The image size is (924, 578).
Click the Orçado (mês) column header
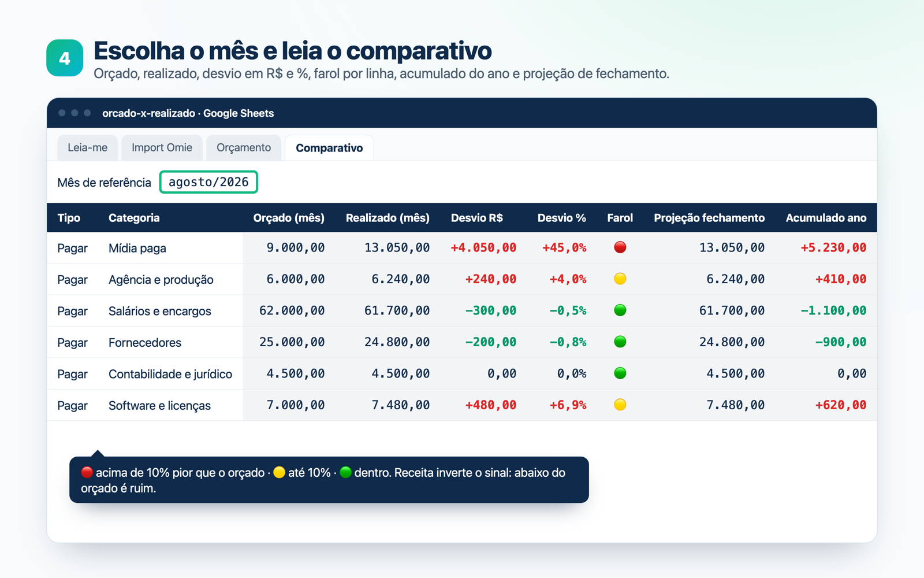coord(289,218)
